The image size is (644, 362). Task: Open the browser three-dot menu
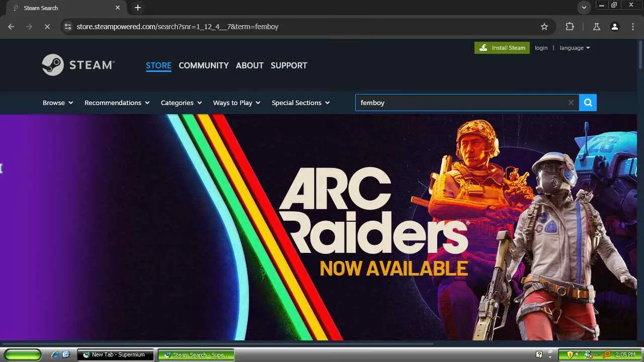tap(633, 27)
